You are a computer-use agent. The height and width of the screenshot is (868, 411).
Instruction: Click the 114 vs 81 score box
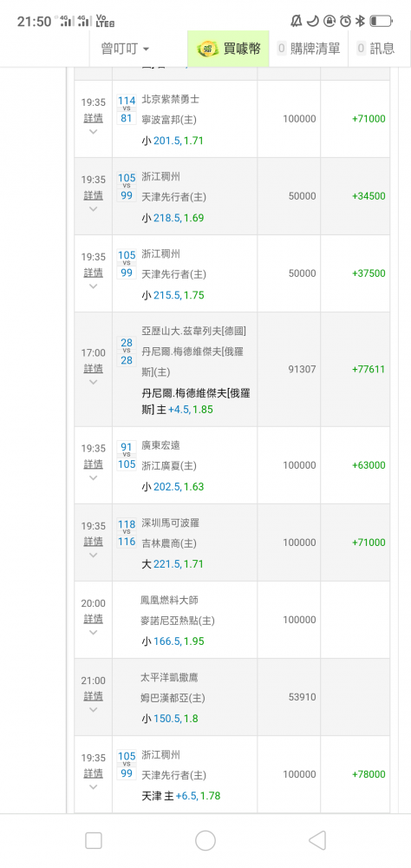(127, 109)
